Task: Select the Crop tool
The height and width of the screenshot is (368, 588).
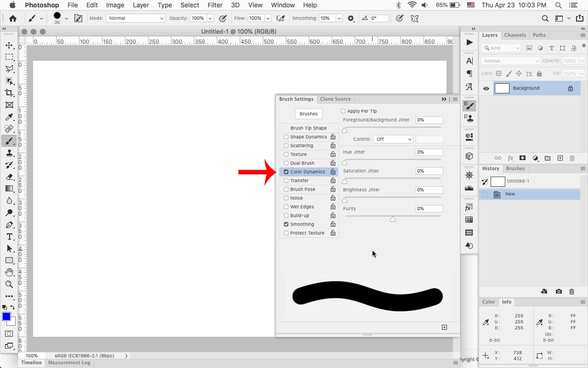Action: (9, 93)
